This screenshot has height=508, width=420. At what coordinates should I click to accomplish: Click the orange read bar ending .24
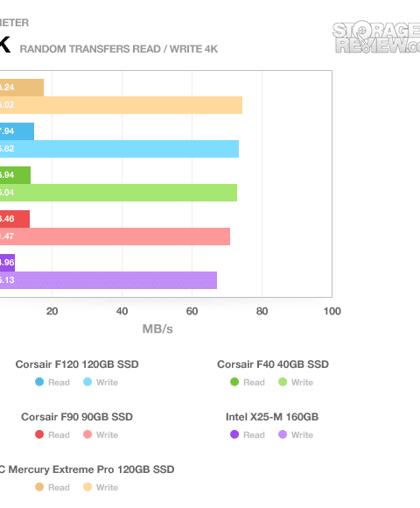pos(22,88)
